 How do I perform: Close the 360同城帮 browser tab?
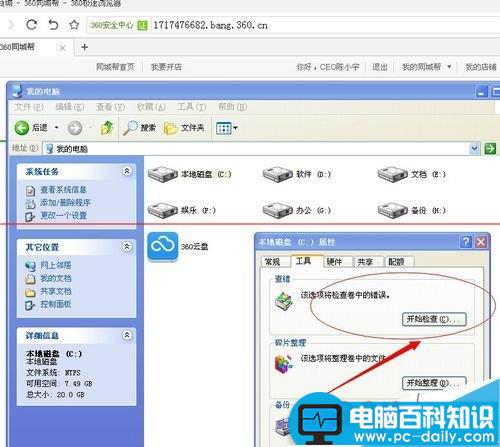pyautogui.click(x=62, y=48)
